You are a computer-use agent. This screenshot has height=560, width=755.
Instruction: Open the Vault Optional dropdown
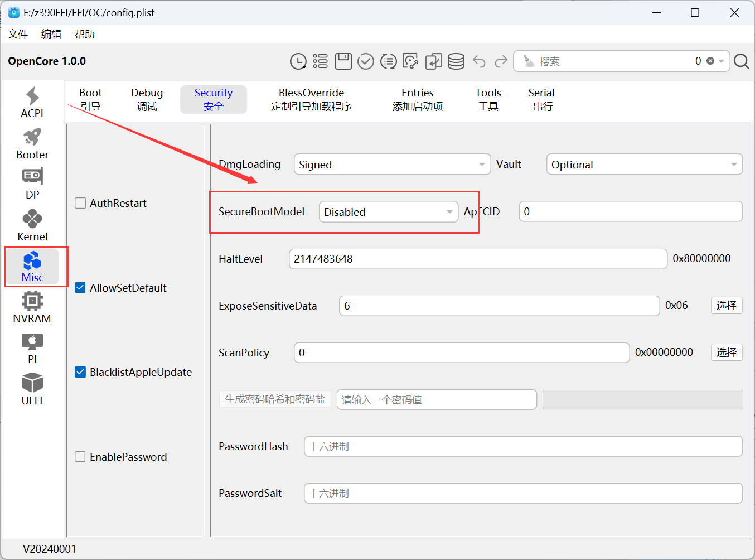tap(644, 165)
